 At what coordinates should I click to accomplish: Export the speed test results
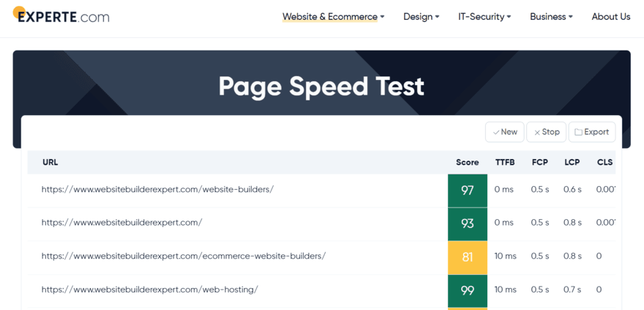click(592, 132)
